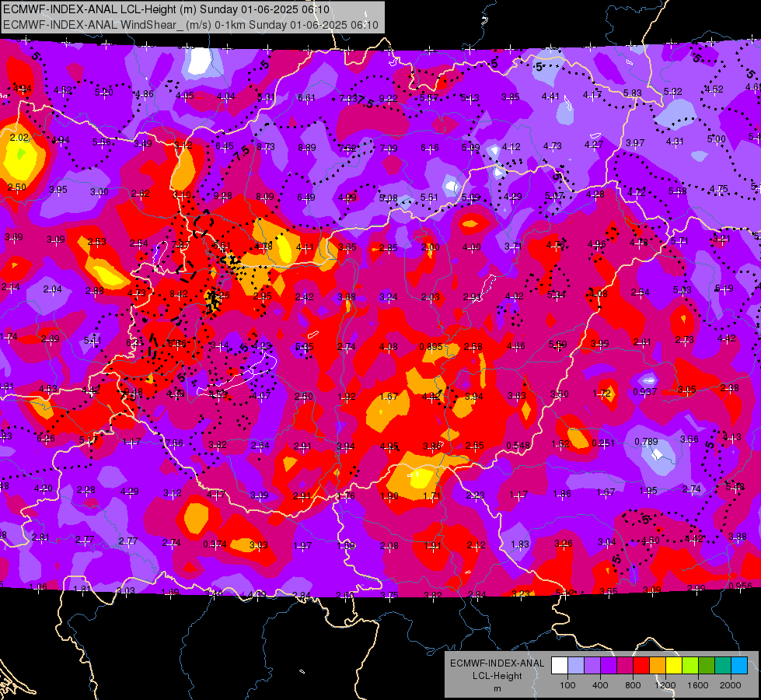Screen dimensions: 761x700
Task: Click the wind shear value '0.789'
Action: (x=647, y=442)
